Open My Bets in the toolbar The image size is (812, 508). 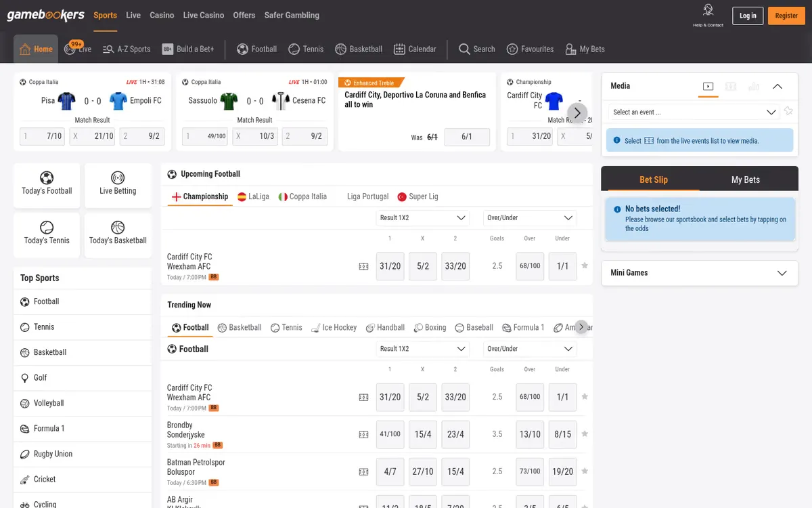(x=585, y=49)
